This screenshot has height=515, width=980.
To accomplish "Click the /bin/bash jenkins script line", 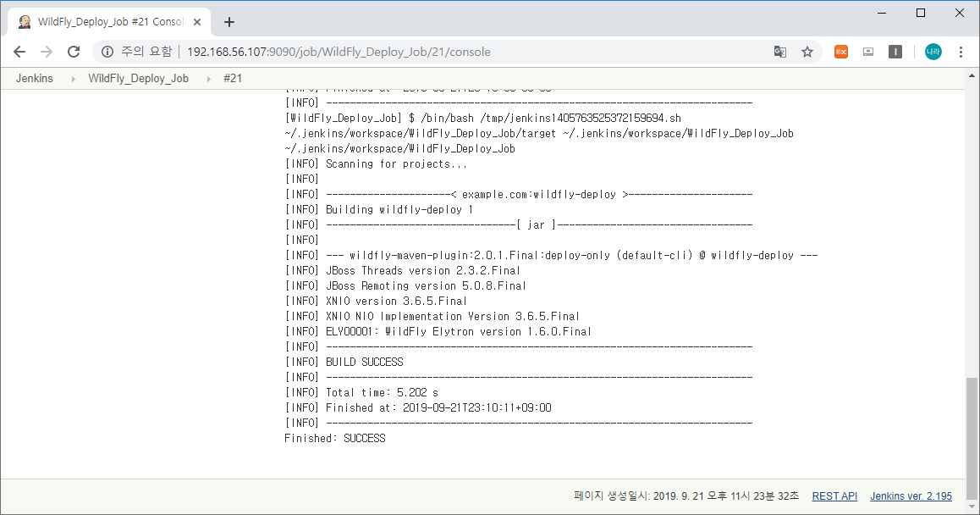I will (x=483, y=119).
